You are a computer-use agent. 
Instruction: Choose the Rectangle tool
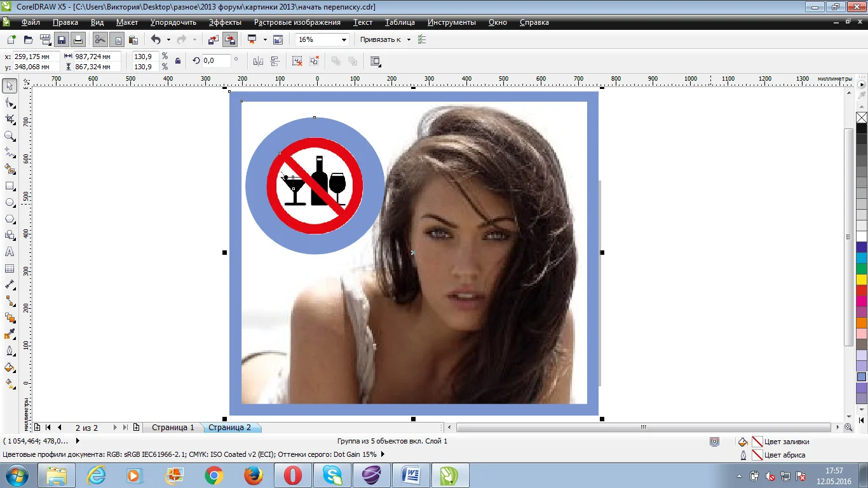10,186
